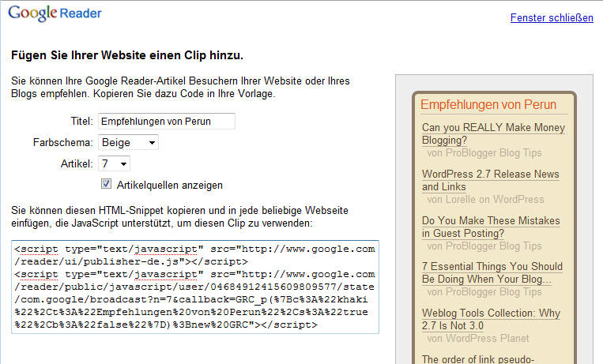Open 'Weblog Tools Collection: Why 2.7 Is Not 3.0'
The height and width of the screenshot is (364, 603).
(491, 319)
